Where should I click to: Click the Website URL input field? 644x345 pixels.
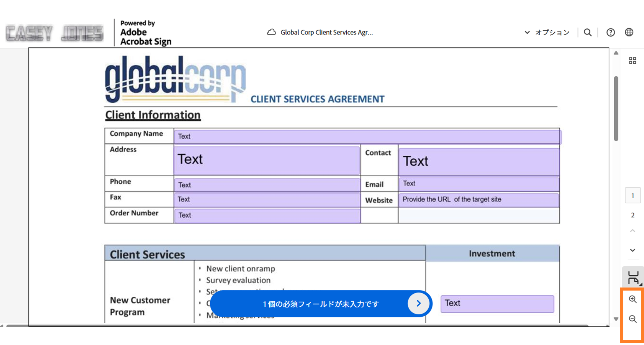[x=478, y=200]
